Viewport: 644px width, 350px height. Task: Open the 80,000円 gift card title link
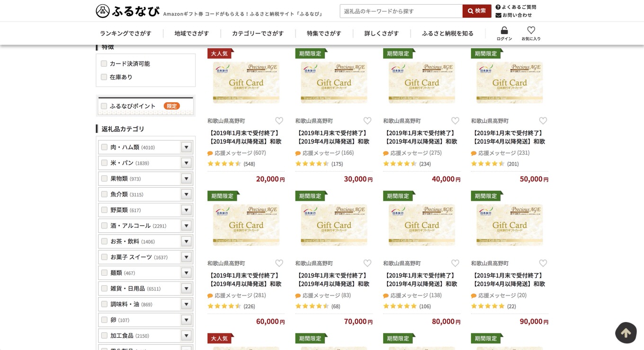(421, 280)
